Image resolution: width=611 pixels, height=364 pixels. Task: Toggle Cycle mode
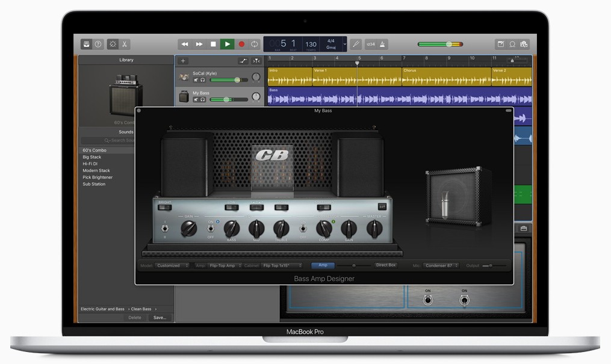(255, 44)
